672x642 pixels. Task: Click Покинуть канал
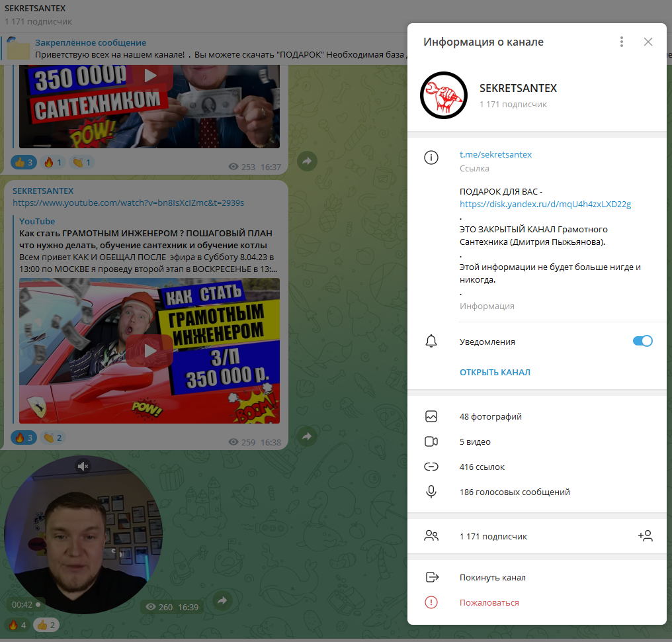coord(493,578)
